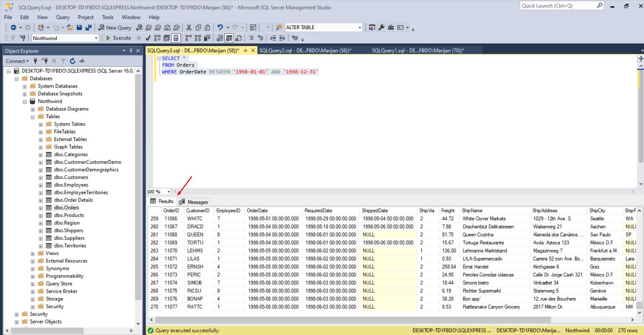Open the Northwind database dropdown
This screenshot has width=644, height=335.
(x=96, y=38)
